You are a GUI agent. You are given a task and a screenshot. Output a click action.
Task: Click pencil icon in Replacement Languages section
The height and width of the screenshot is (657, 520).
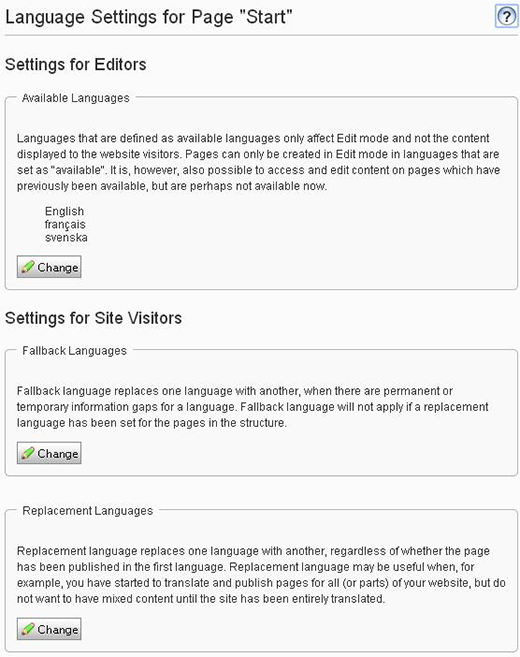(28, 629)
